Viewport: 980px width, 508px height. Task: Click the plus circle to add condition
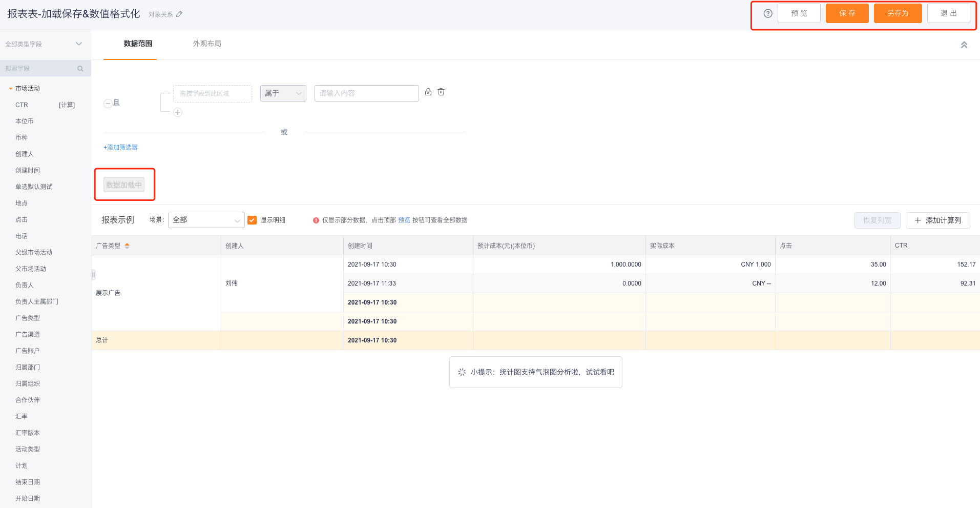pyautogui.click(x=178, y=112)
